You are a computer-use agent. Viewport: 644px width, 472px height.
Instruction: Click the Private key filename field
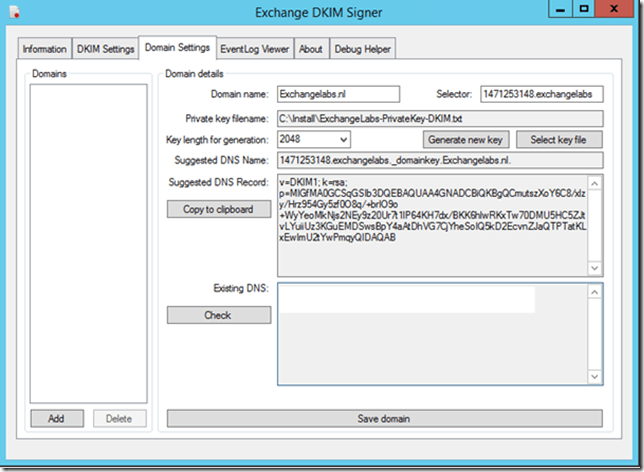click(440, 117)
